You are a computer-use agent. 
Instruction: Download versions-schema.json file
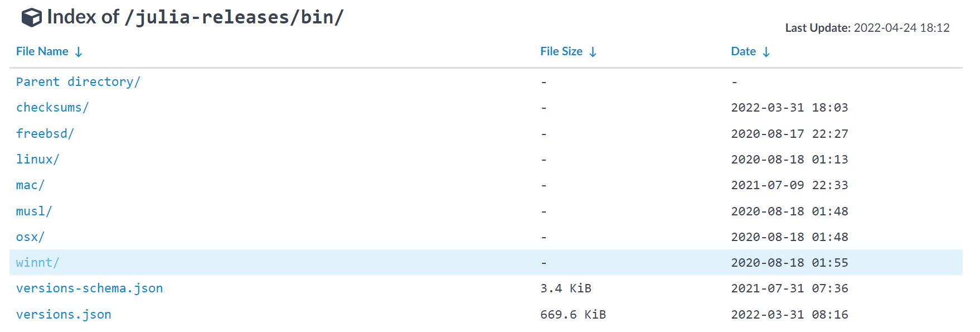coord(89,288)
